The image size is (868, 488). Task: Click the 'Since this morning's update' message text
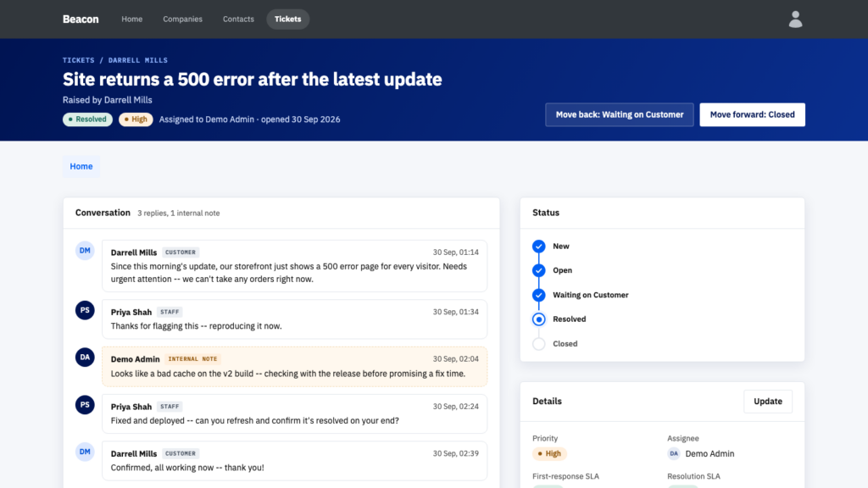289,273
